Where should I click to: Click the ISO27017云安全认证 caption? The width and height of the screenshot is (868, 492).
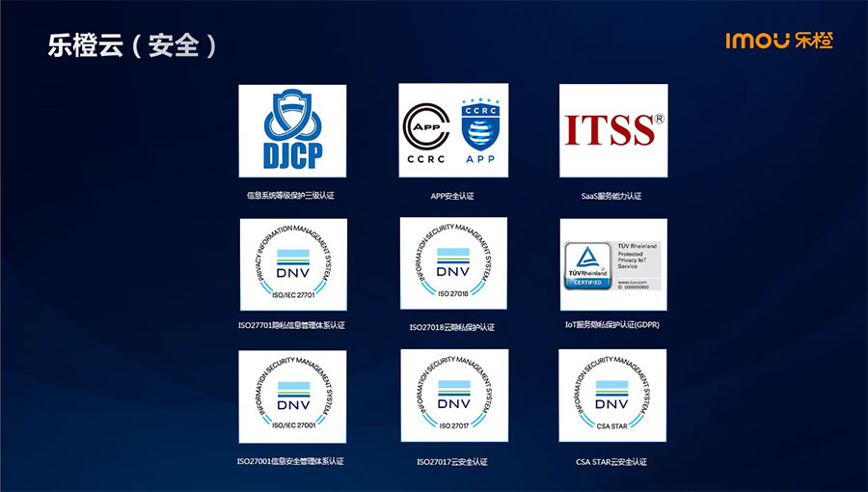pyautogui.click(x=452, y=462)
